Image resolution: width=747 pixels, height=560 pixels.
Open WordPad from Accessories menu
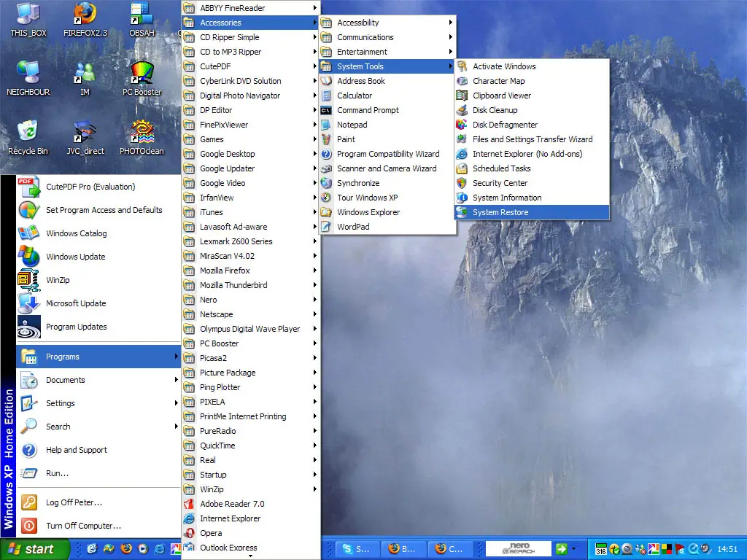point(388,227)
